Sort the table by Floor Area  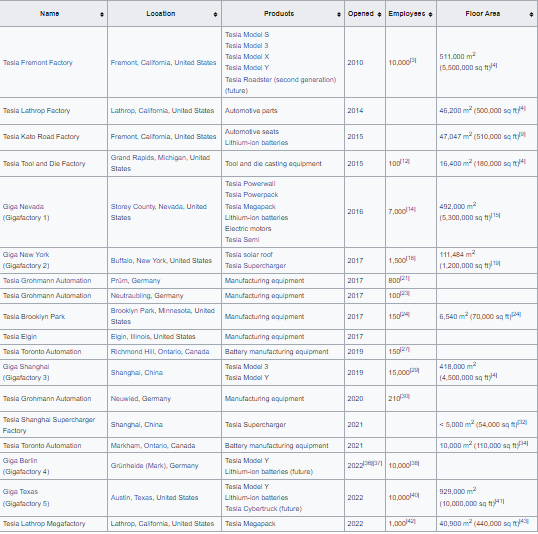[531, 14]
